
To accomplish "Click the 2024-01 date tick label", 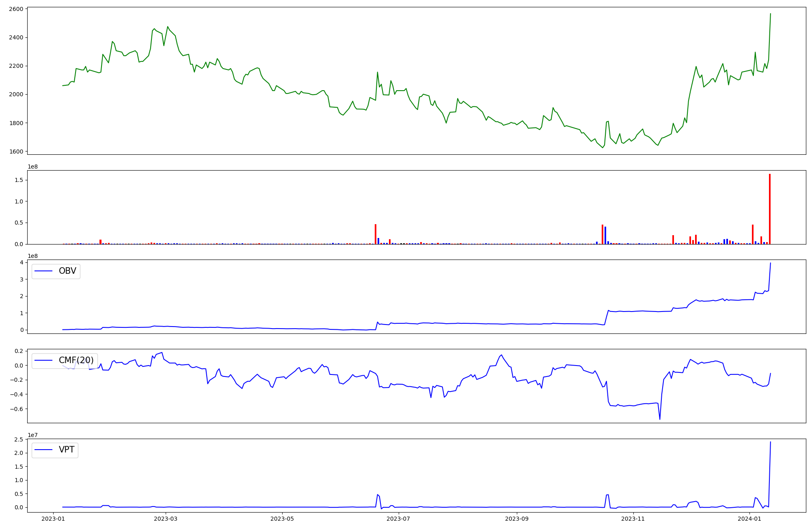I will tap(749, 519).
